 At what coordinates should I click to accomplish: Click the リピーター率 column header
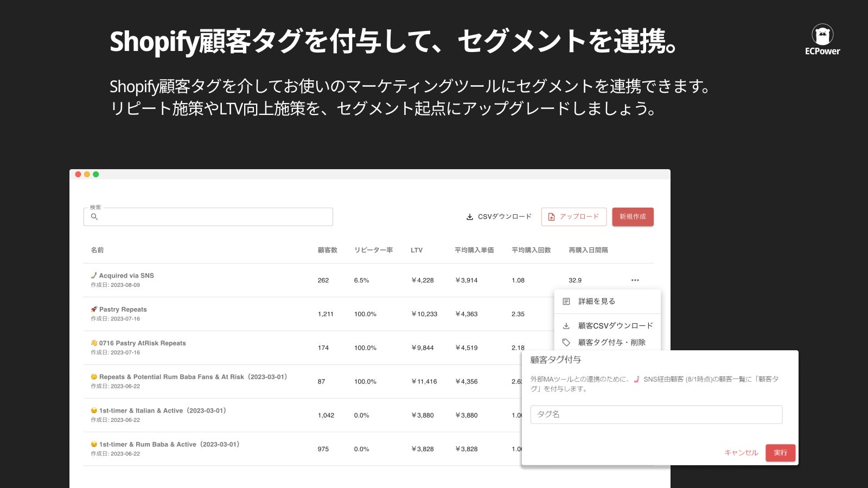(374, 250)
